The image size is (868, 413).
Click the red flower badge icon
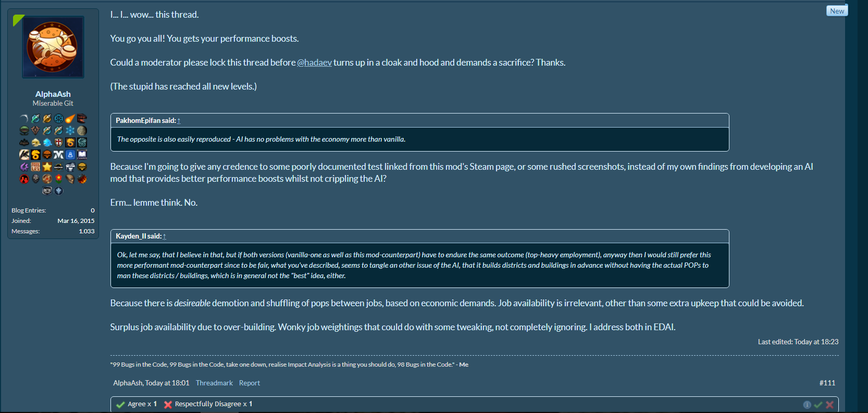58,179
